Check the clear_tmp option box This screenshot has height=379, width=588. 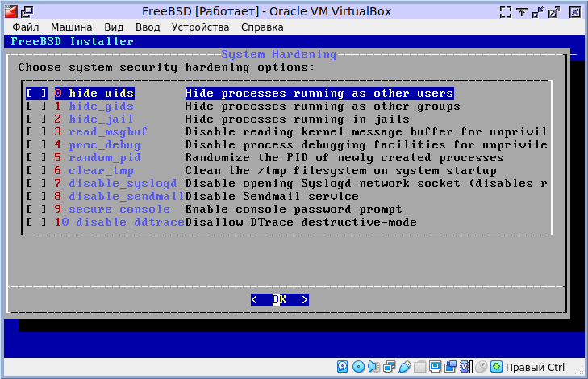point(36,171)
